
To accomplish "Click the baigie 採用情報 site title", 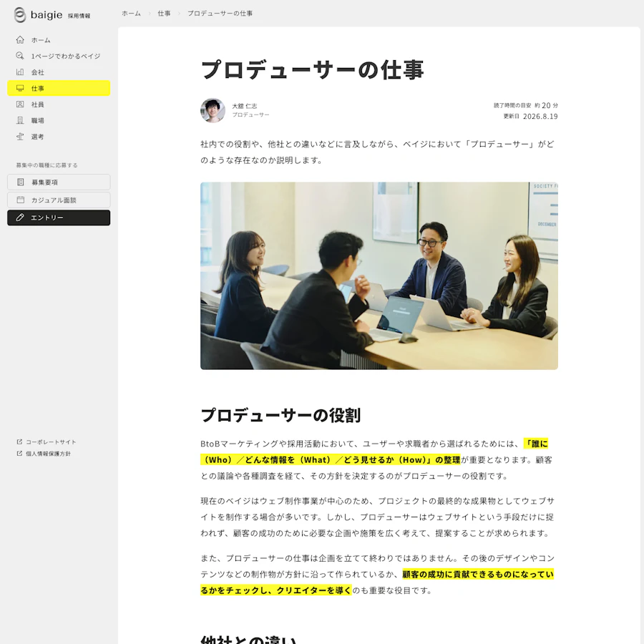I will coord(52,15).
